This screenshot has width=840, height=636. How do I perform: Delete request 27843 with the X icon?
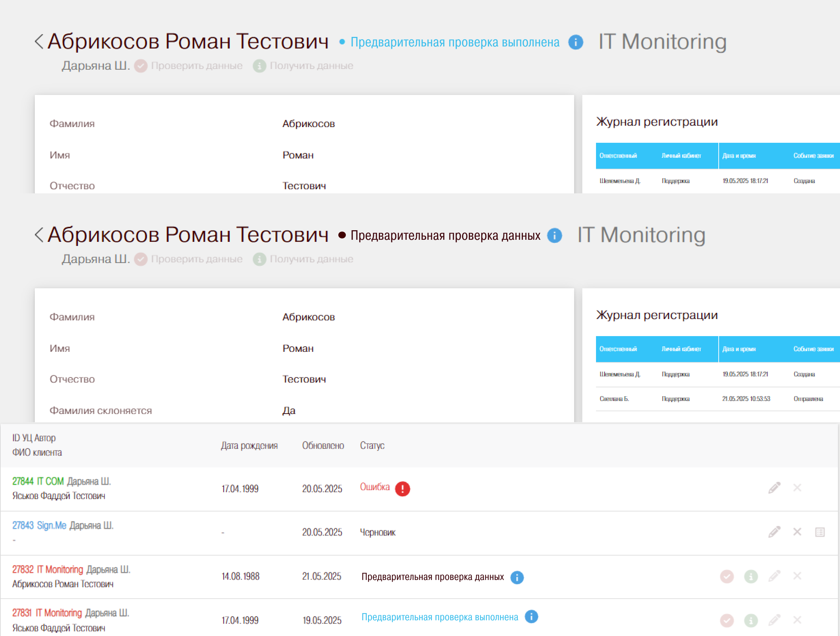(x=797, y=531)
